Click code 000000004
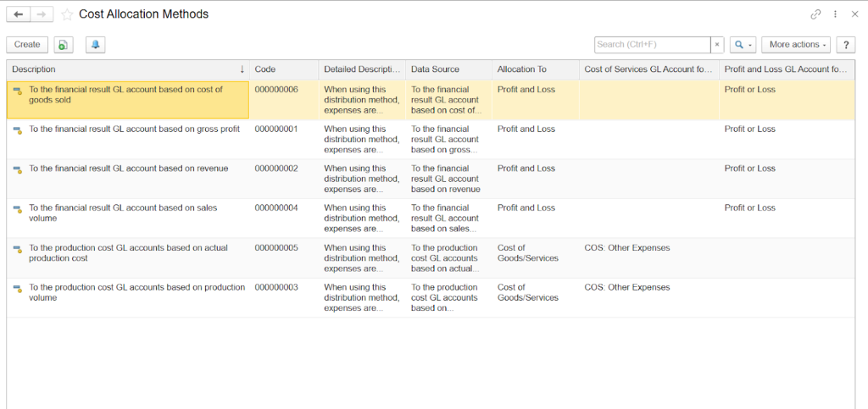This screenshot has height=409, width=868. [276, 207]
